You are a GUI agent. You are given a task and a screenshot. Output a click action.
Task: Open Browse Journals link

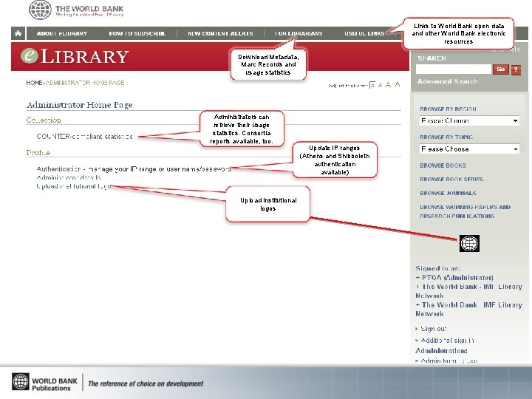tap(449, 193)
